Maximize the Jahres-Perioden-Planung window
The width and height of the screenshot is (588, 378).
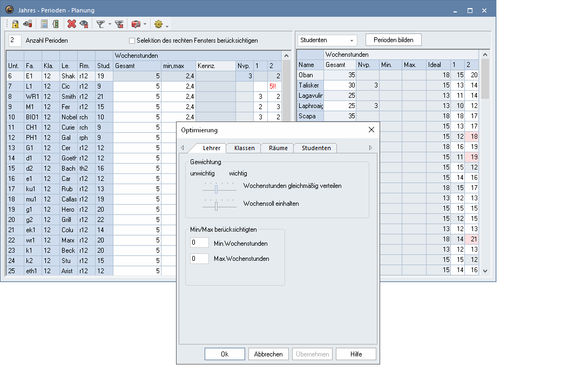click(x=470, y=10)
